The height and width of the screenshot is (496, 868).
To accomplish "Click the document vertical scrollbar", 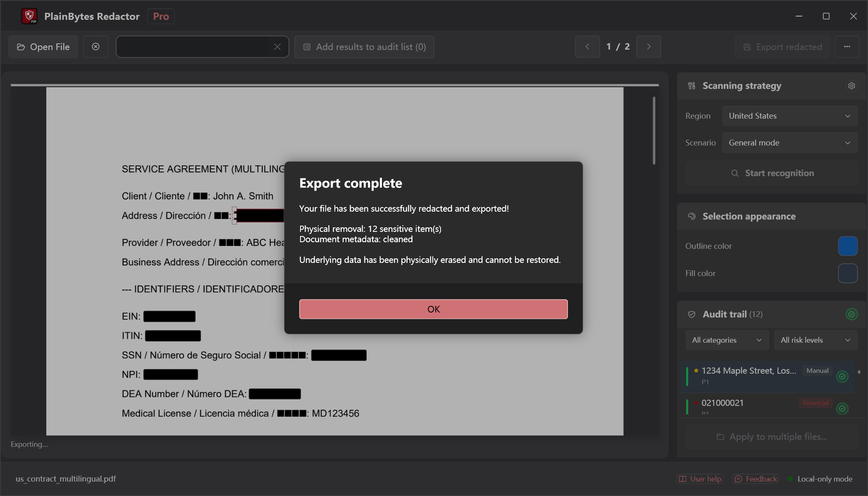I will tap(654, 131).
